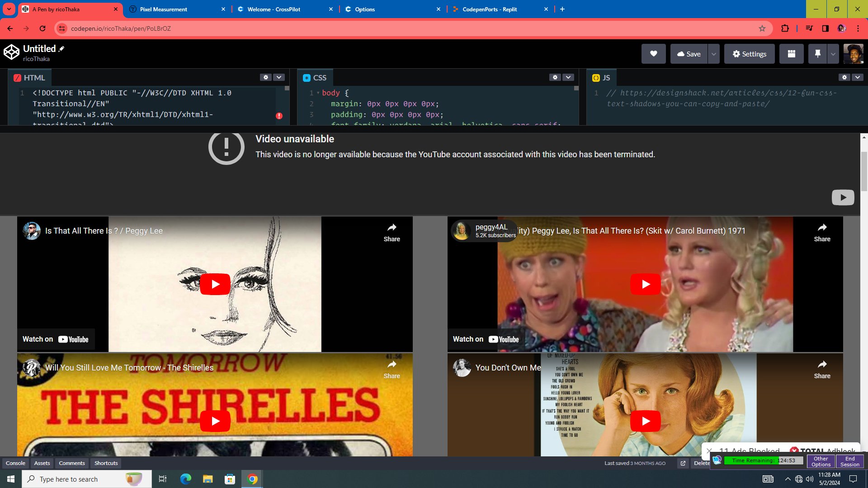Click the HTML error indicator icon

[x=279, y=116]
